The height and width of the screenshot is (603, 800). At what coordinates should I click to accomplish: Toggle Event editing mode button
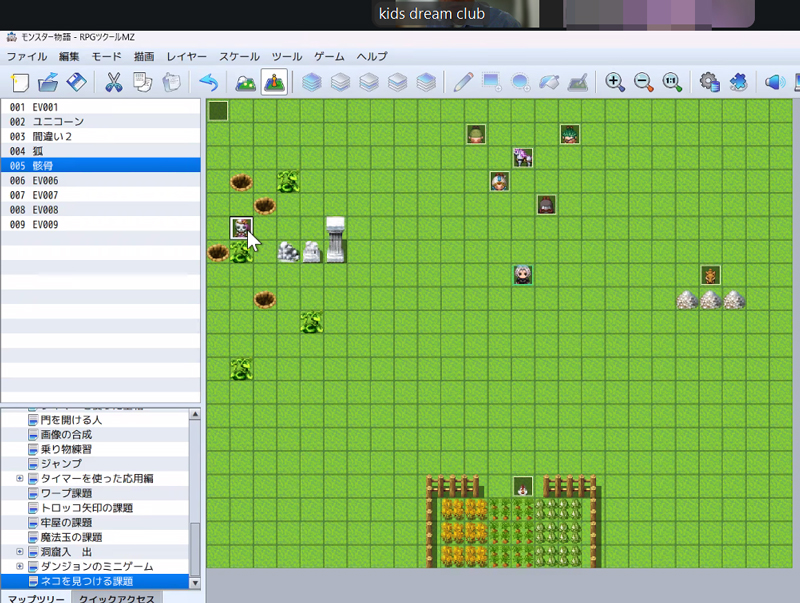(274, 82)
